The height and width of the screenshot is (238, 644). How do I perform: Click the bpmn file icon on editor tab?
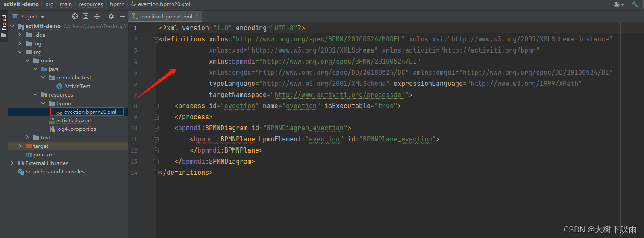[135, 17]
